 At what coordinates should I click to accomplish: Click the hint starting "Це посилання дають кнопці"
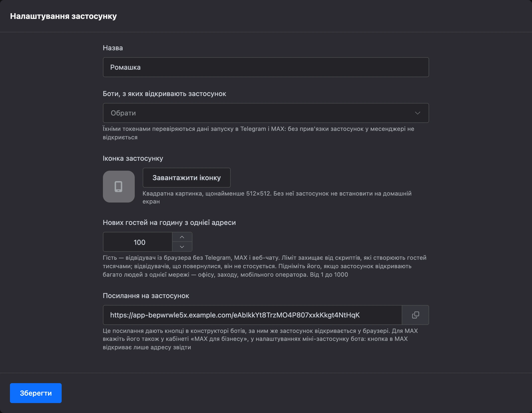click(x=260, y=339)
